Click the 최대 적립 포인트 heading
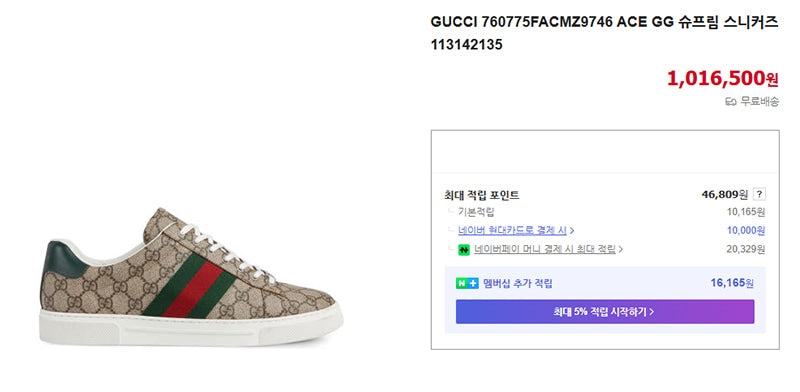Screen dimensions: 800x392 pyautogui.click(x=482, y=195)
